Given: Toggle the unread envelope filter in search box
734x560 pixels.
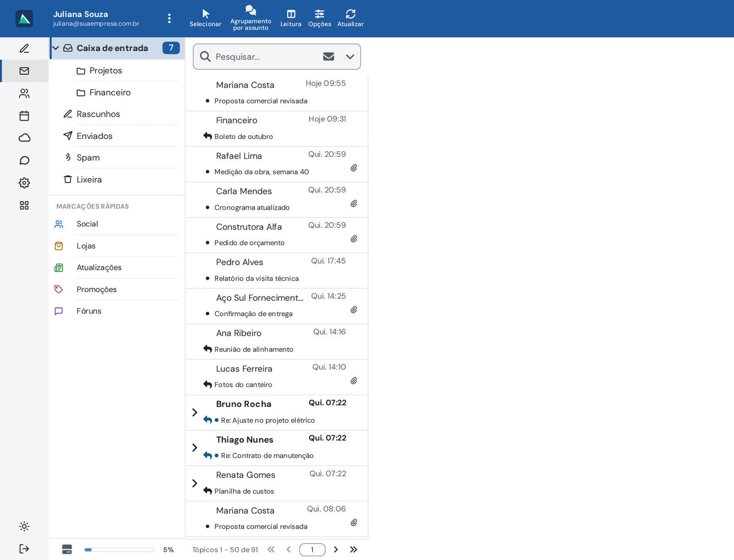Looking at the screenshot, I should [x=328, y=56].
